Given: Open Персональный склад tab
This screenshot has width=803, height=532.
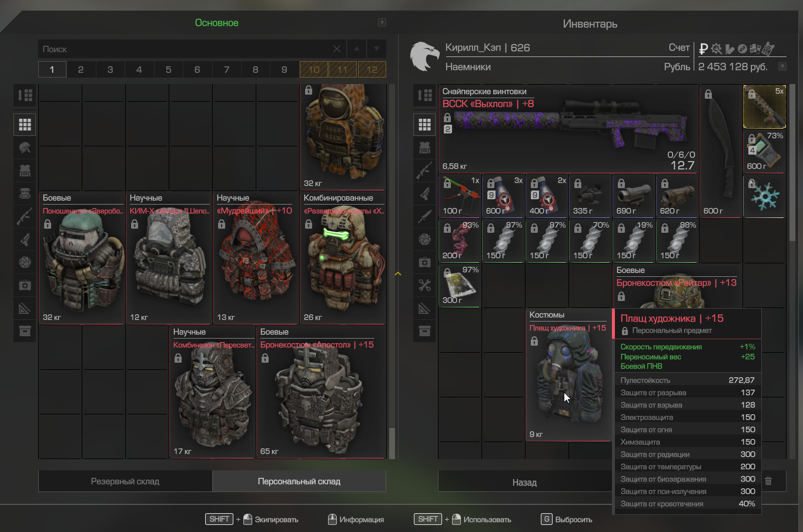Looking at the screenshot, I should pos(299,481).
